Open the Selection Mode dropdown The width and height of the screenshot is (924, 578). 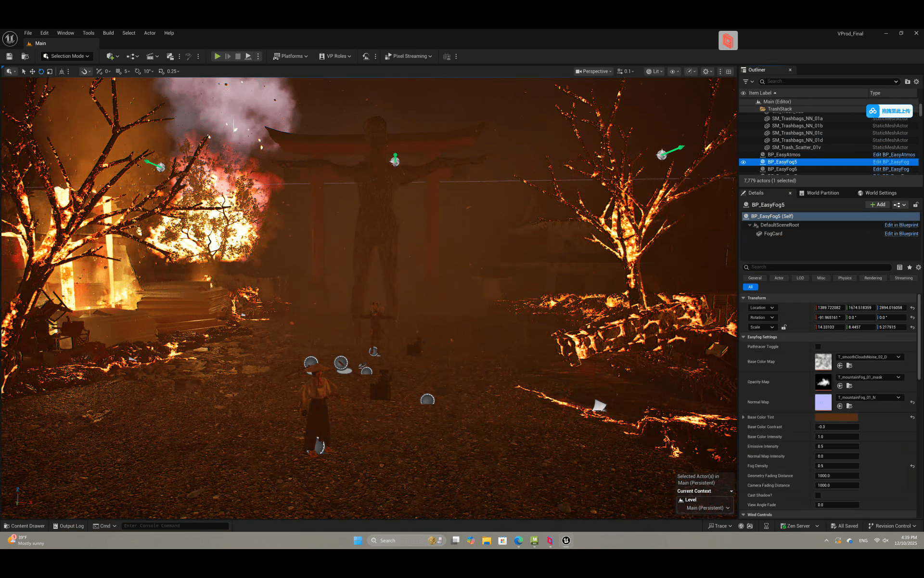pyautogui.click(x=67, y=56)
